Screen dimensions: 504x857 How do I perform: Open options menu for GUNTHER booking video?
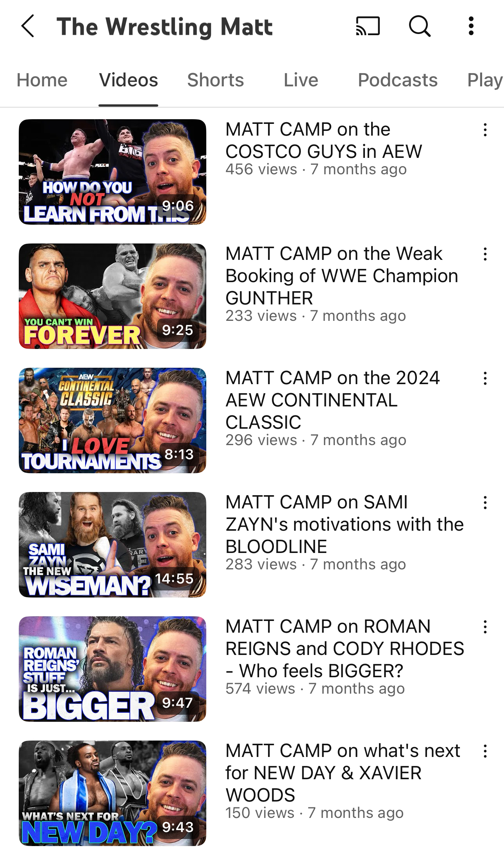point(485,254)
